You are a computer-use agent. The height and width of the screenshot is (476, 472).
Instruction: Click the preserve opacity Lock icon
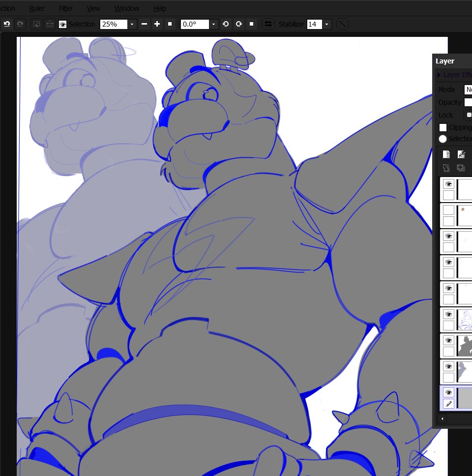[469, 115]
